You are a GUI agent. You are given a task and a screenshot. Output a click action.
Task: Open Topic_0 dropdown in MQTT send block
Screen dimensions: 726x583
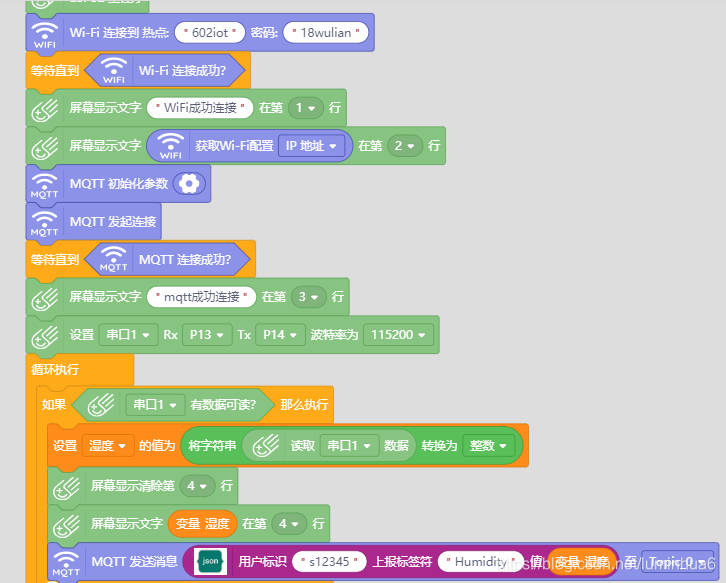(677, 562)
